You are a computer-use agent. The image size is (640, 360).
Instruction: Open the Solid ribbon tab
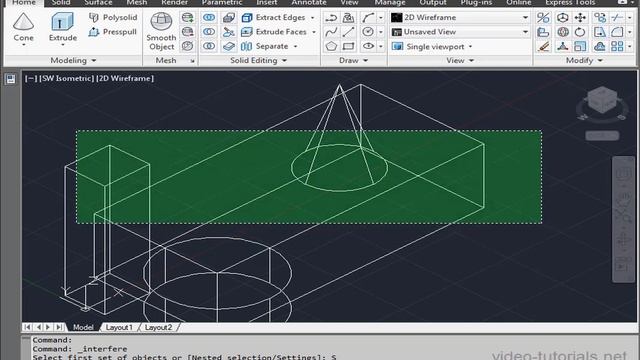pyautogui.click(x=61, y=2)
